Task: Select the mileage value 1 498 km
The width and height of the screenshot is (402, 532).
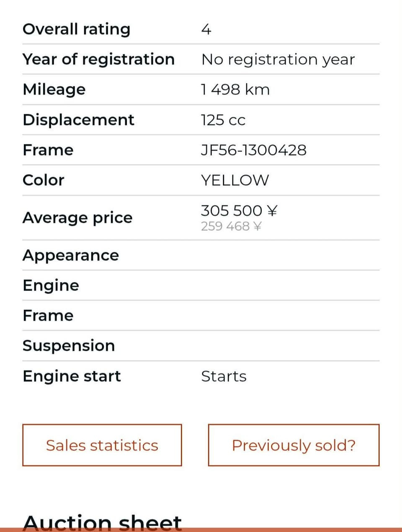Action: (235, 90)
